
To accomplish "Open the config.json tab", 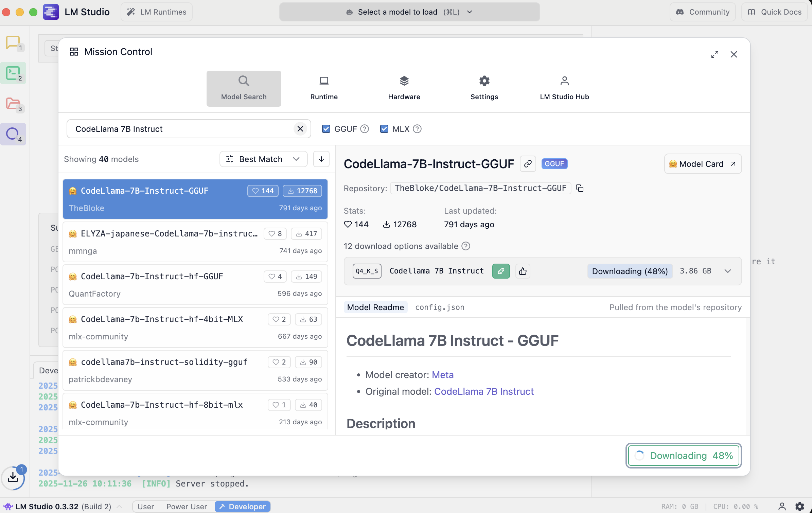I will pyautogui.click(x=440, y=307).
